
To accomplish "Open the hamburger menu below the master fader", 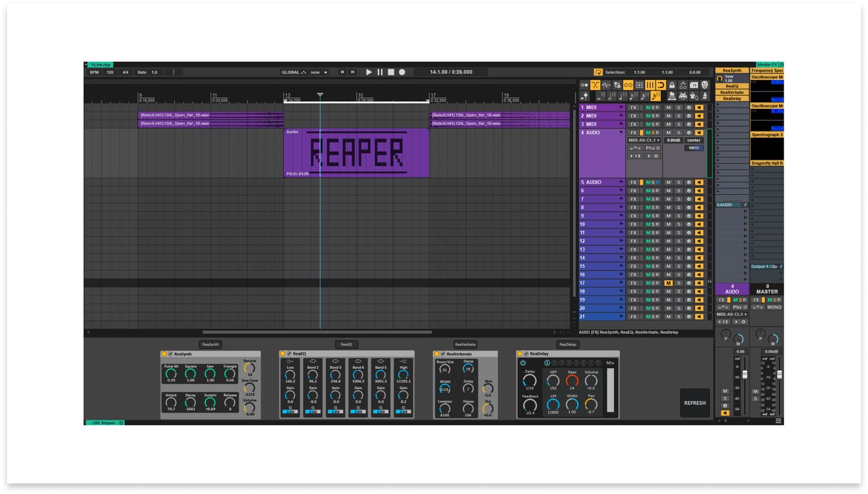I will point(778,421).
